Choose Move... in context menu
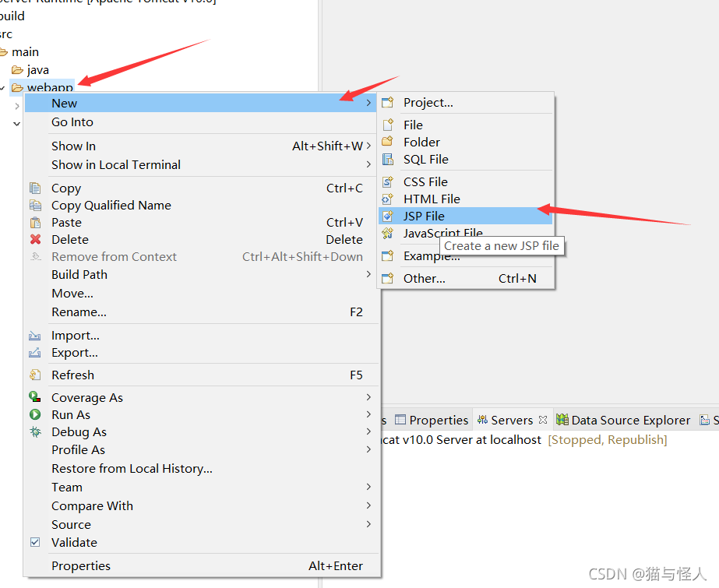This screenshot has height=588, width=719. pyautogui.click(x=202, y=294)
